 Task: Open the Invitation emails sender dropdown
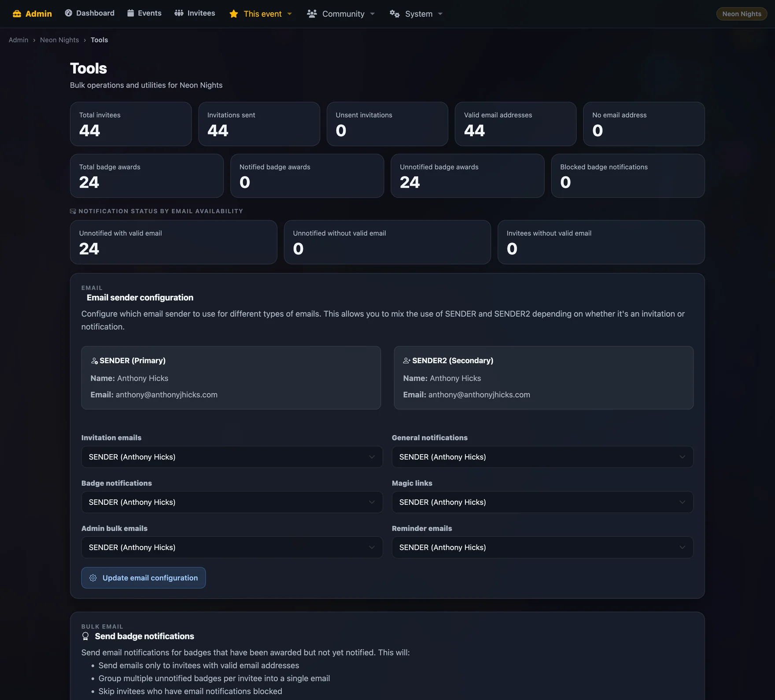(232, 457)
